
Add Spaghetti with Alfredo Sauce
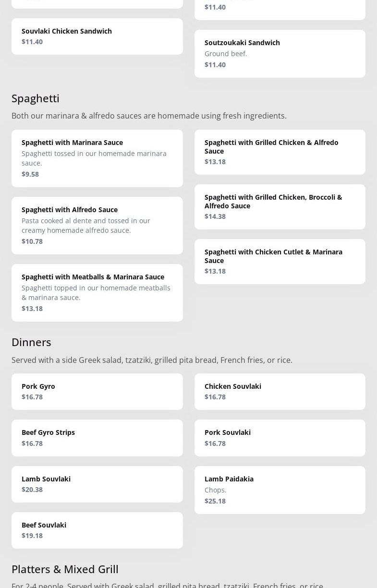tap(97, 225)
